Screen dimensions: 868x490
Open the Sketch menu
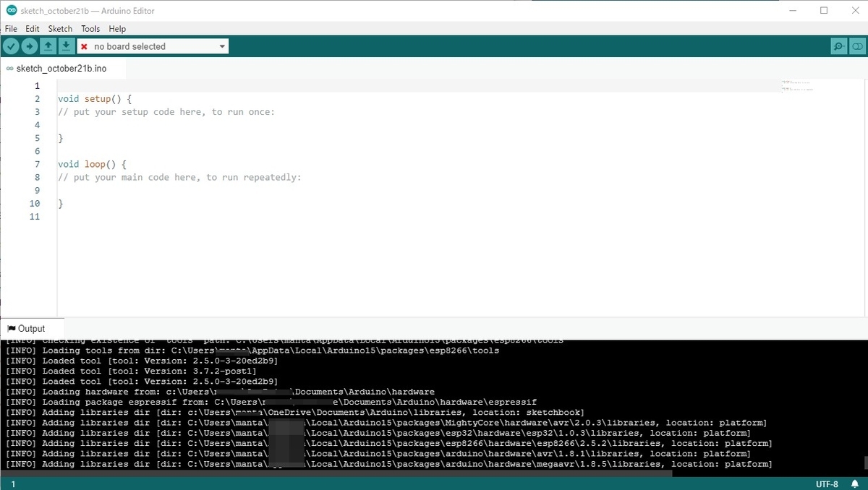(x=60, y=29)
